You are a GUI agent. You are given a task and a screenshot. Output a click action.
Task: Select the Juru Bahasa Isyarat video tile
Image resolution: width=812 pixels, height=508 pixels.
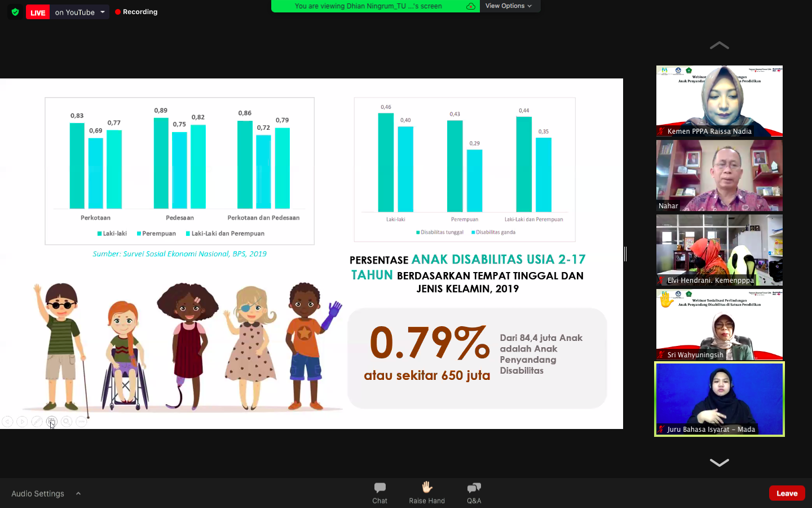719,399
